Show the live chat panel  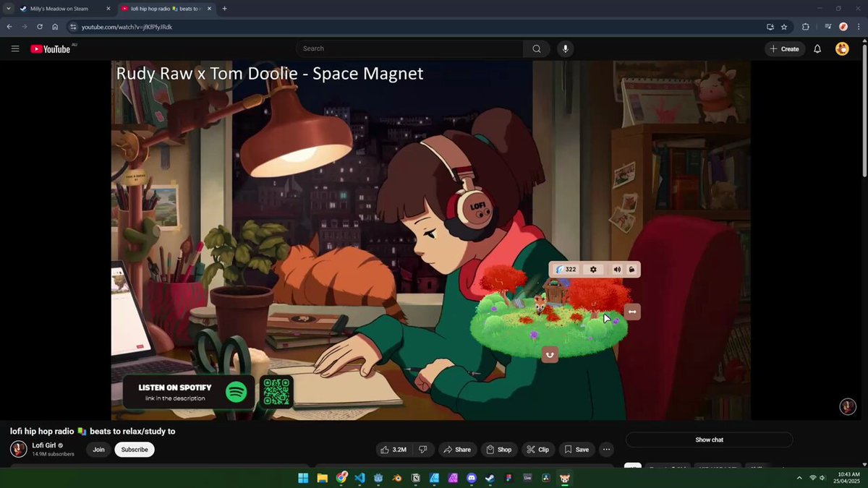(x=709, y=440)
